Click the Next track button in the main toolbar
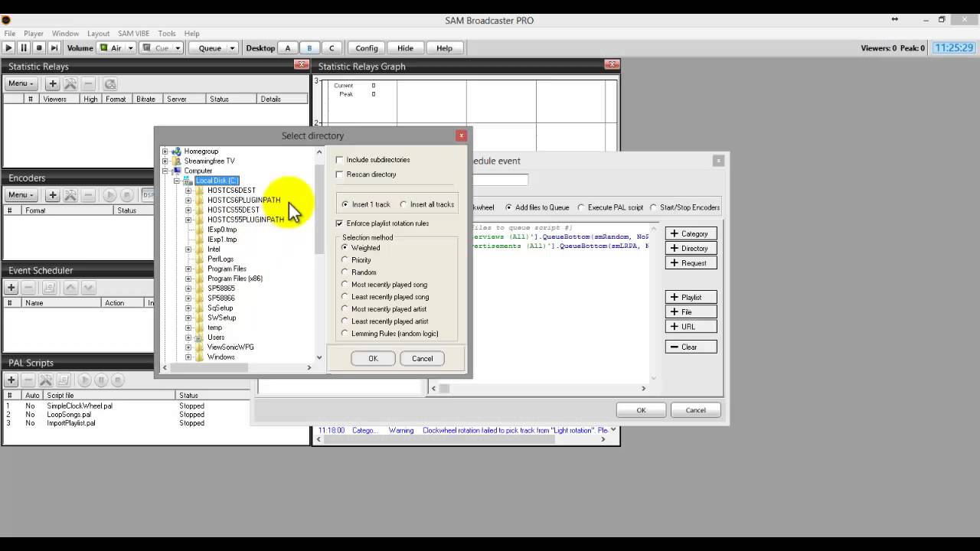This screenshot has width=980, height=551. coord(54,47)
